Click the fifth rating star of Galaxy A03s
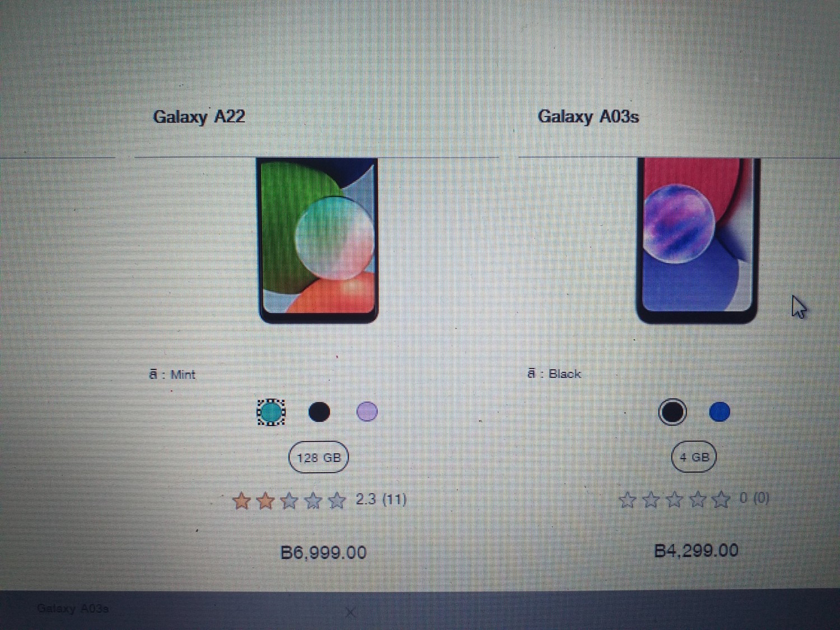Image resolution: width=840 pixels, height=630 pixels. coord(722,498)
